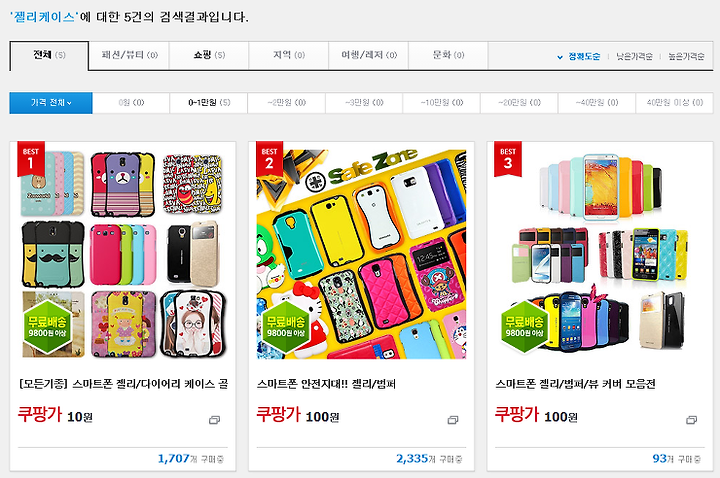This screenshot has height=478, width=720.
Task: Filter by 0~1만원 (5) price range
Action: click(x=209, y=102)
